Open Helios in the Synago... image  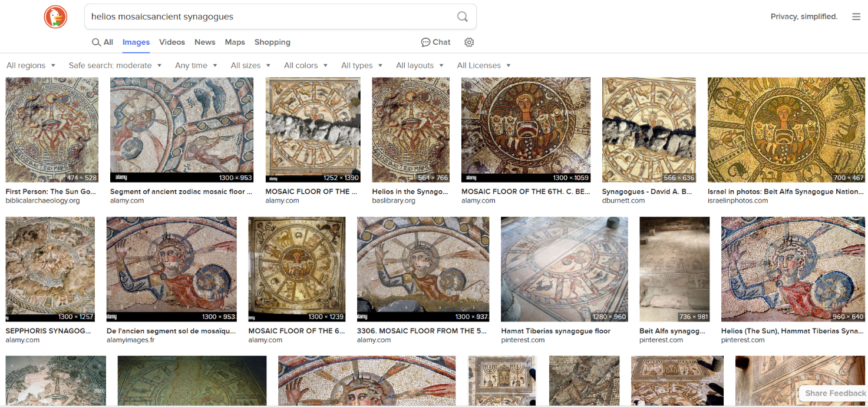click(x=411, y=130)
